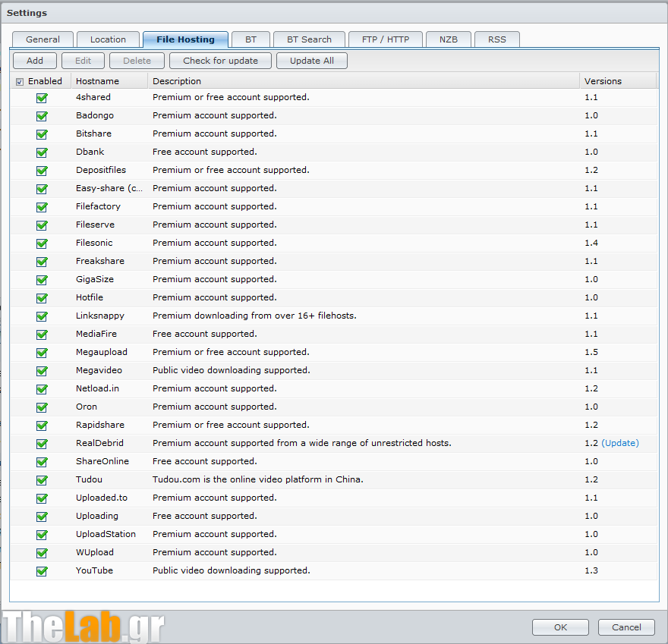Toggle the Dbank enabled checkbox

(42, 152)
